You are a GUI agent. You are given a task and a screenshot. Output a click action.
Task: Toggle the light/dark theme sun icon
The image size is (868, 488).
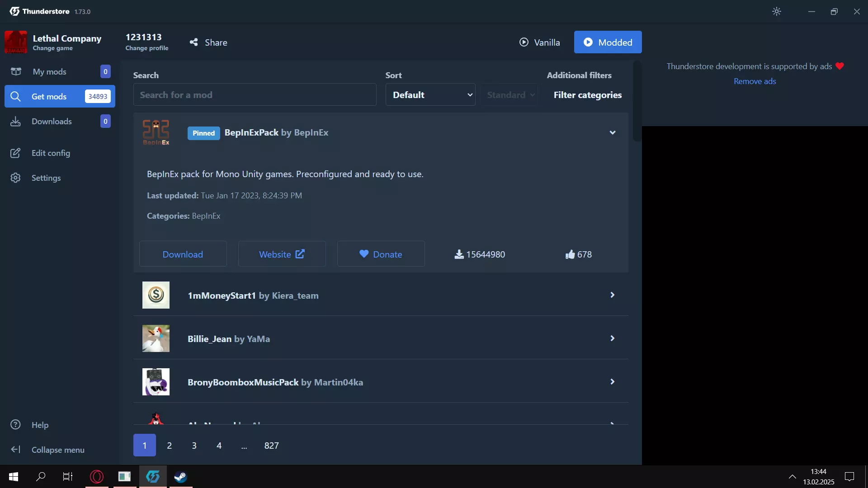click(x=776, y=12)
